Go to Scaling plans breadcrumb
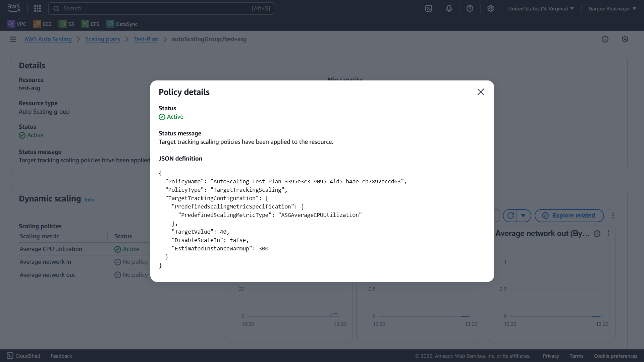This screenshot has height=362, width=644. [103, 39]
